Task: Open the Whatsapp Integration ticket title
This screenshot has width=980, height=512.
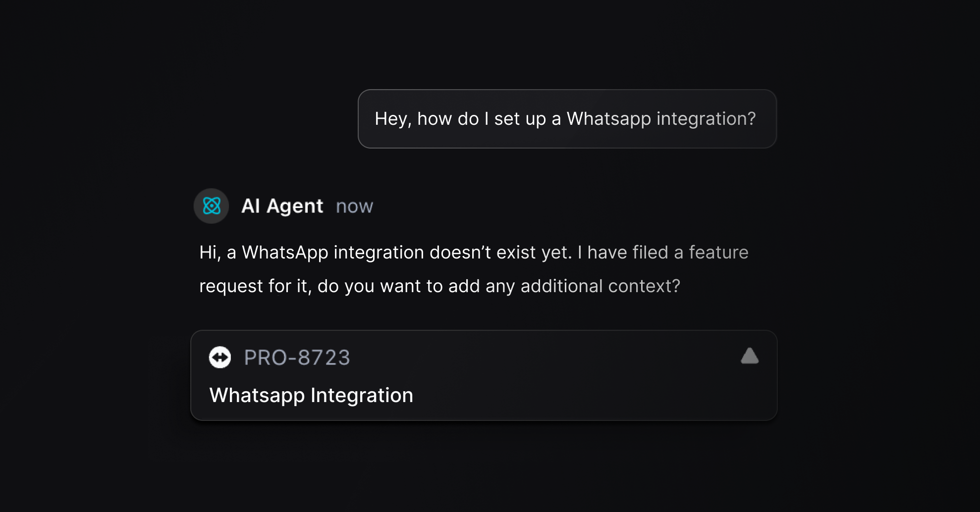Action: [x=311, y=395]
